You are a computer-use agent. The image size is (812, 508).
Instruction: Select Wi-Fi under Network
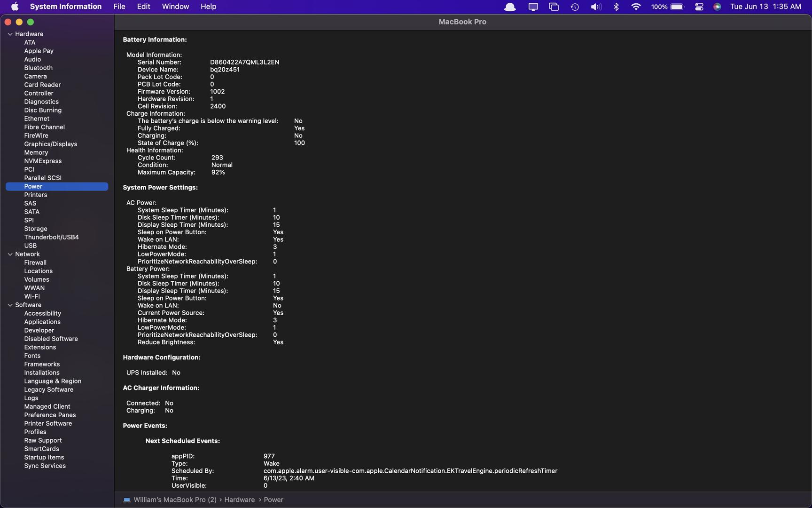(x=32, y=296)
